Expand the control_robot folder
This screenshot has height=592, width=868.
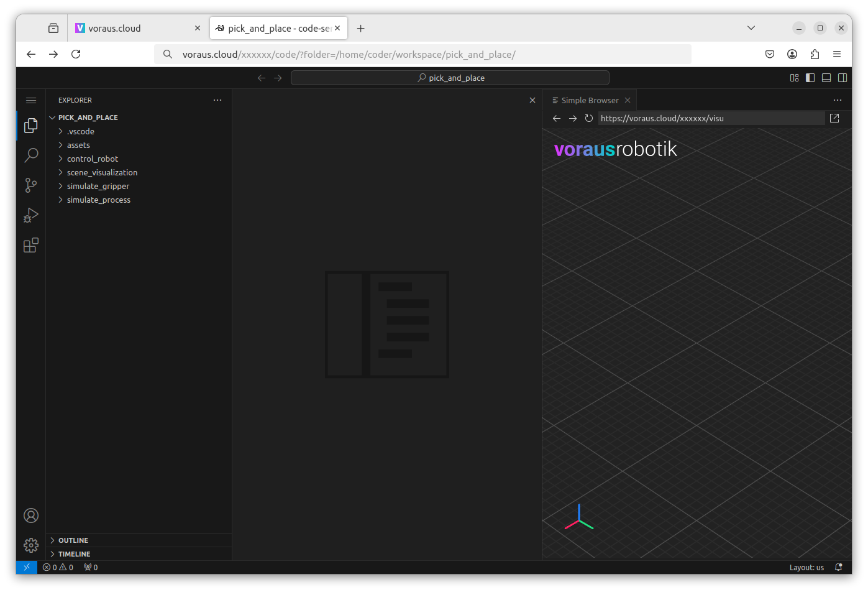pos(139,159)
